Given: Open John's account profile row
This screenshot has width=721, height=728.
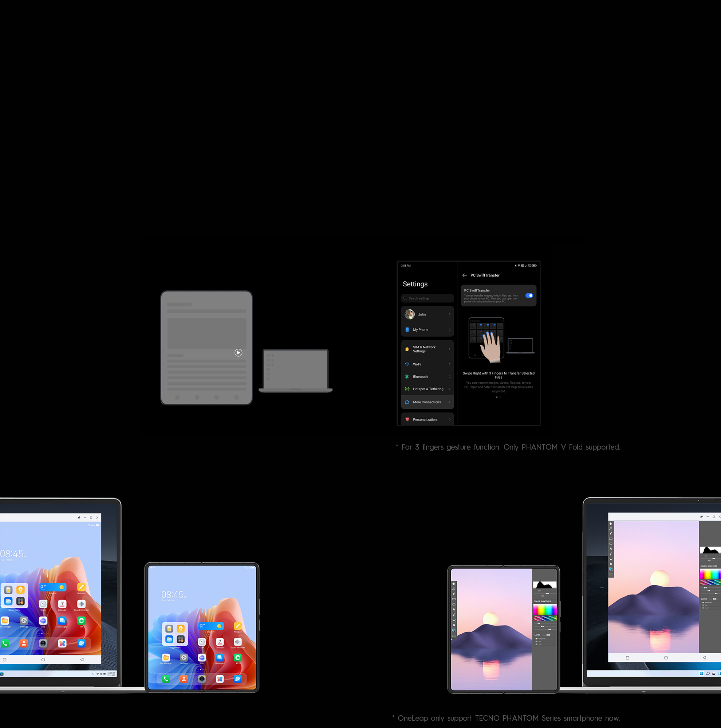Looking at the screenshot, I should [428, 314].
